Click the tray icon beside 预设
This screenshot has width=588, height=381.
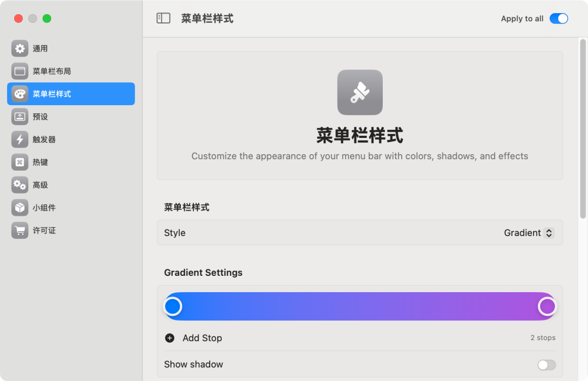click(20, 117)
